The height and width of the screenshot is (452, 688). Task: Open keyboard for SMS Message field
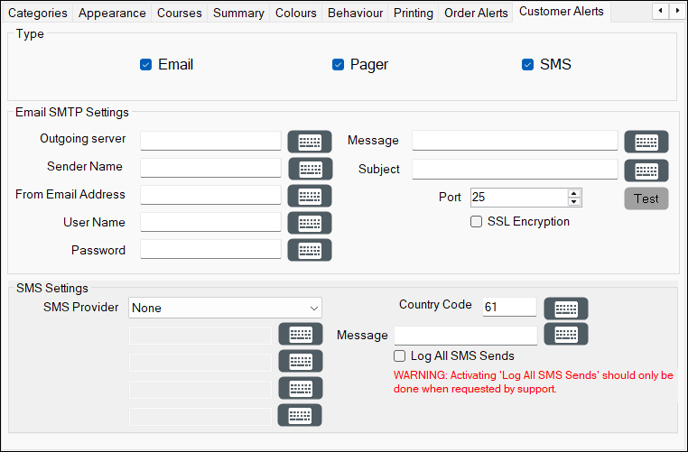[x=566, y=334]
